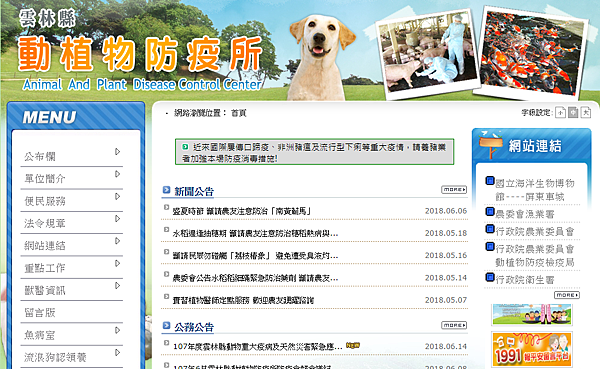Click blue arrow icon beside 新聞公告 heading
The width and height of the screenshot is (600, 369).
tap(166, 189)
